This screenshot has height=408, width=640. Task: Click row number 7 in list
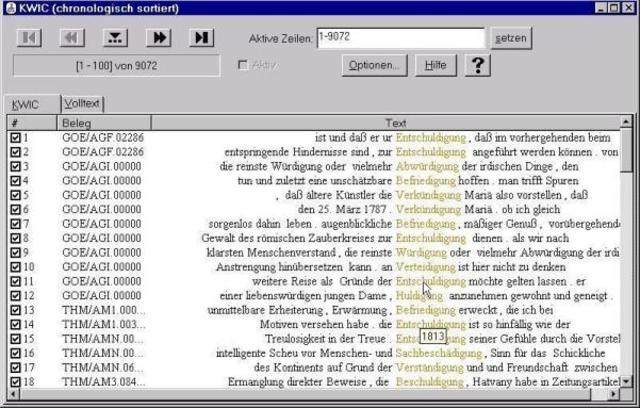click(x=26, y=224)
